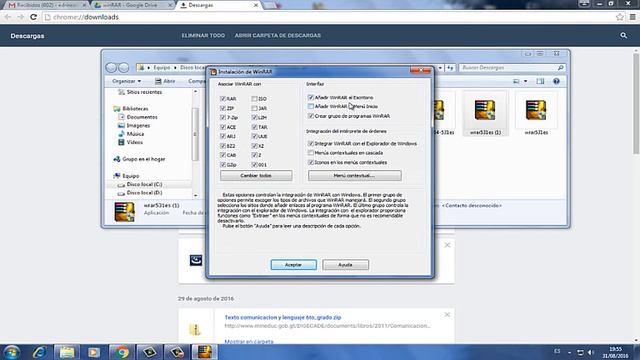640x360 pixels.
Task: Select Disco local (C:) in sidebar
Action: 144,184
